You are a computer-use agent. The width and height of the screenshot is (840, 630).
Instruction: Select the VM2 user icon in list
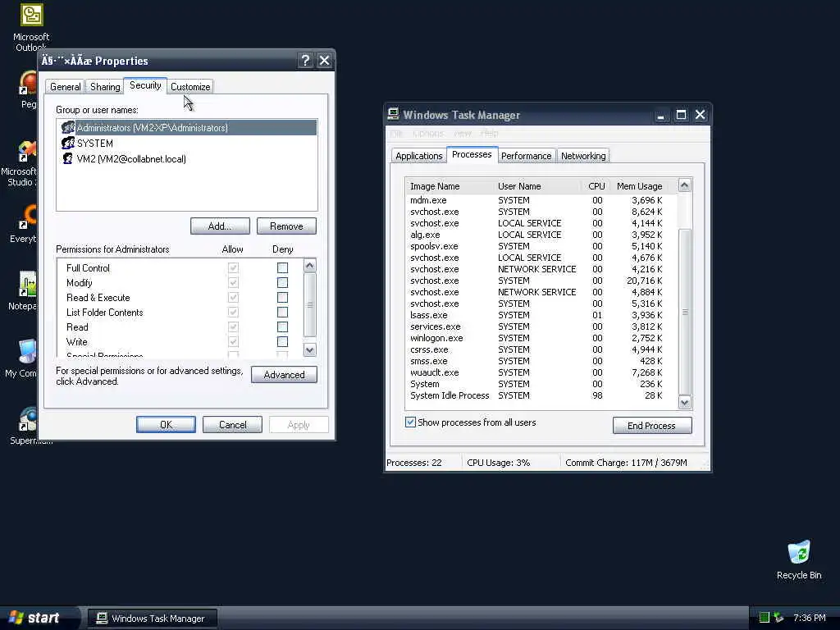67,158
